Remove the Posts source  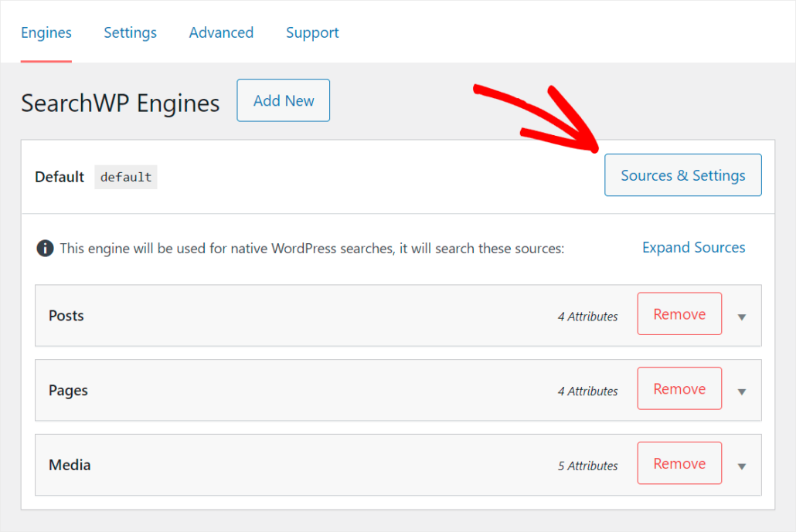click(679, 313)
